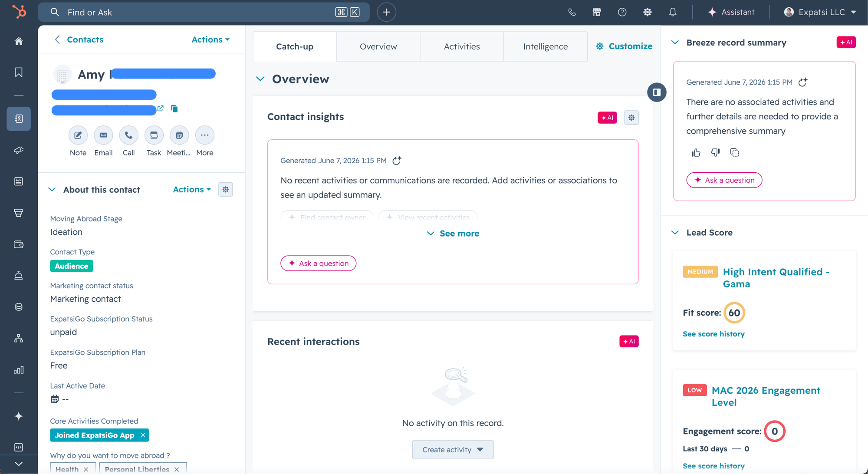Viewport: 868px width, 474px height.
Task: Remove the Personal Liberties tag
Action: coord(177,469)
